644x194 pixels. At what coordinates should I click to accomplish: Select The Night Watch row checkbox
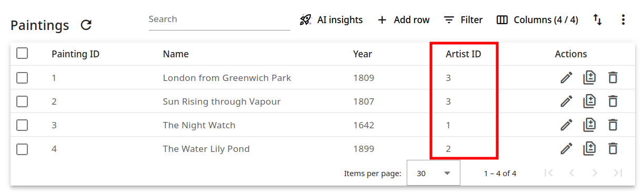coord(22,125)
